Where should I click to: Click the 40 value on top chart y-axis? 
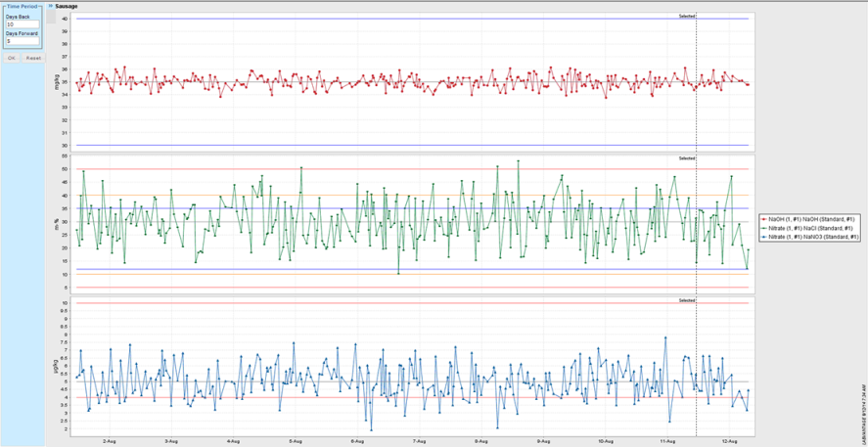click(x=65, y=19)
